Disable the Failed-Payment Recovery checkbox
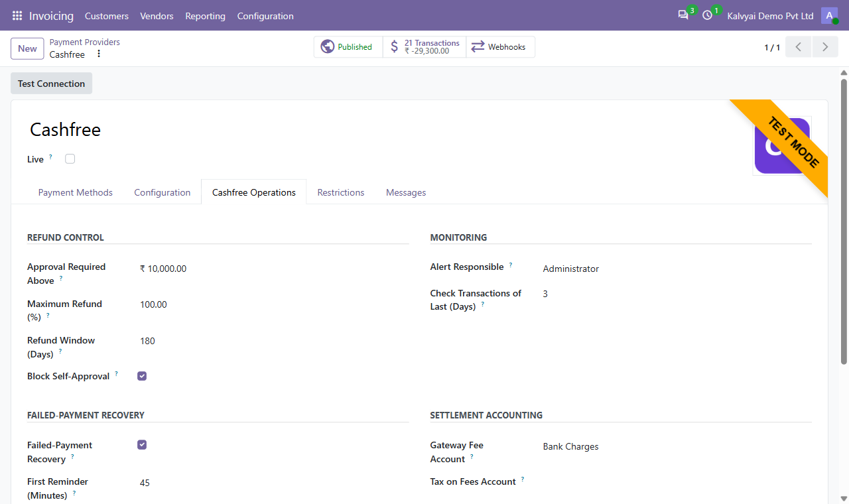This screenshot has height=504, width=849. [142, 445]
